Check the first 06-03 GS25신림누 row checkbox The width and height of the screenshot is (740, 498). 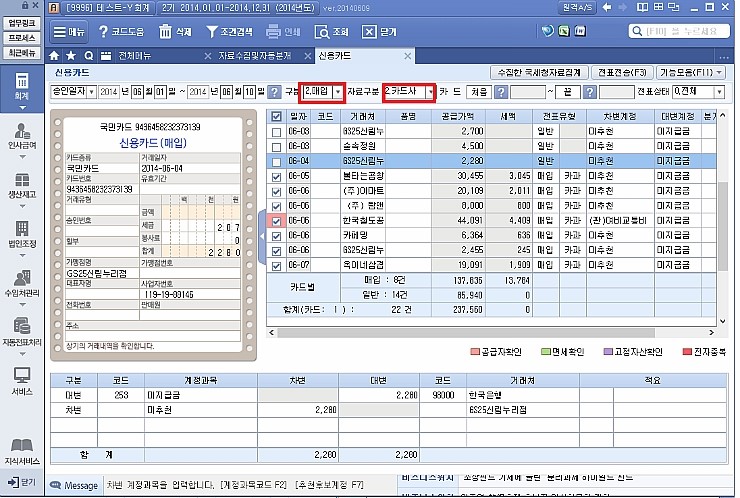(x=277, y=132)
